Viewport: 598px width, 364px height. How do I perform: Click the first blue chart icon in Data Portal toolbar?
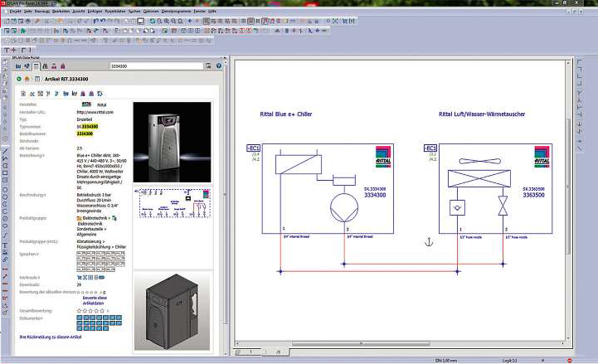[x=18, y=66]
